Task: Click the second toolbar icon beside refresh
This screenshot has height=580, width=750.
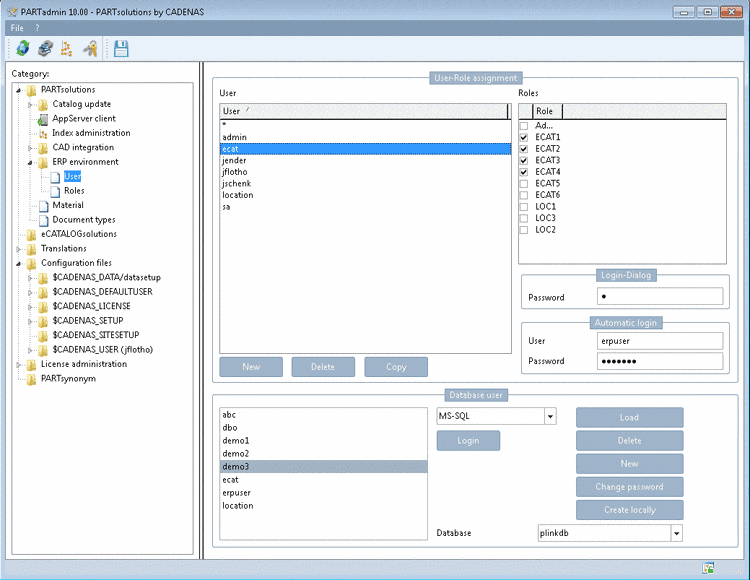Action: tap(44, 48)
